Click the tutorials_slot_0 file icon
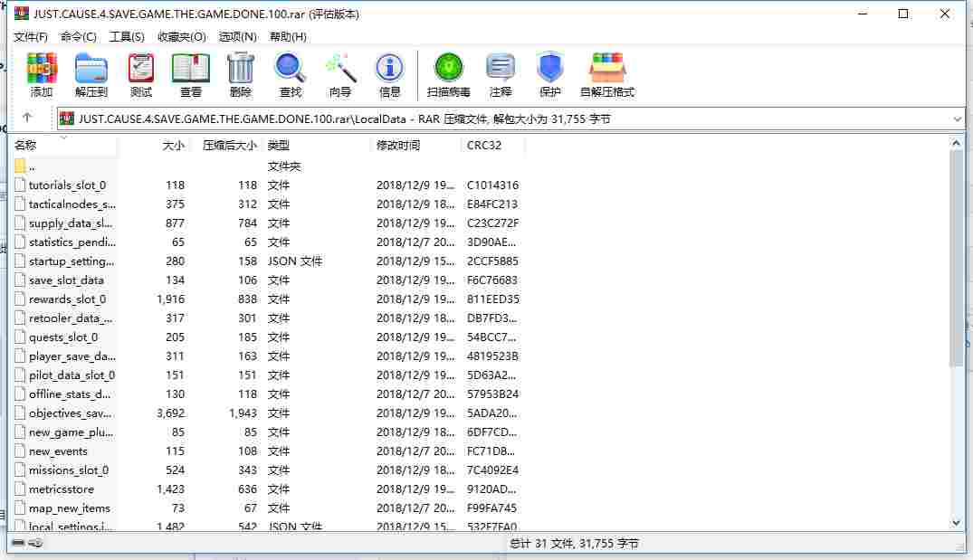 [20, 185]
